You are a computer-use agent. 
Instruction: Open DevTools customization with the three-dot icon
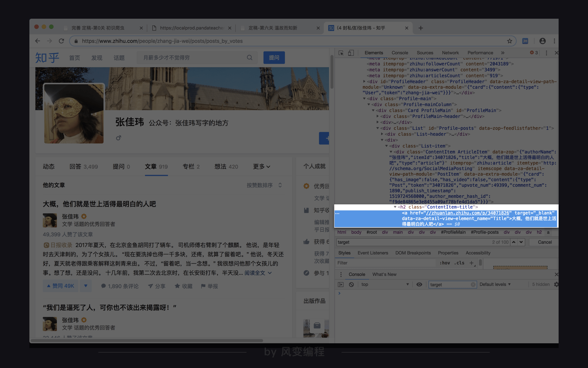click(x=546, y=53)
